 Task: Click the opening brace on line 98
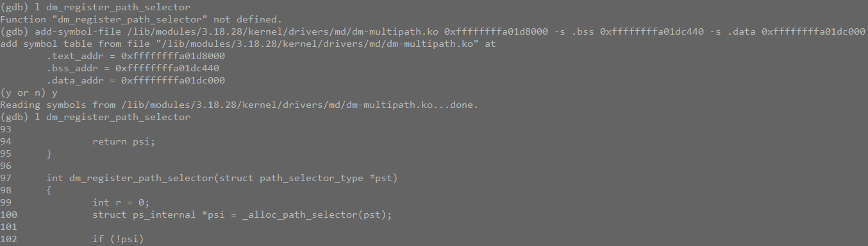pos(49,190)
